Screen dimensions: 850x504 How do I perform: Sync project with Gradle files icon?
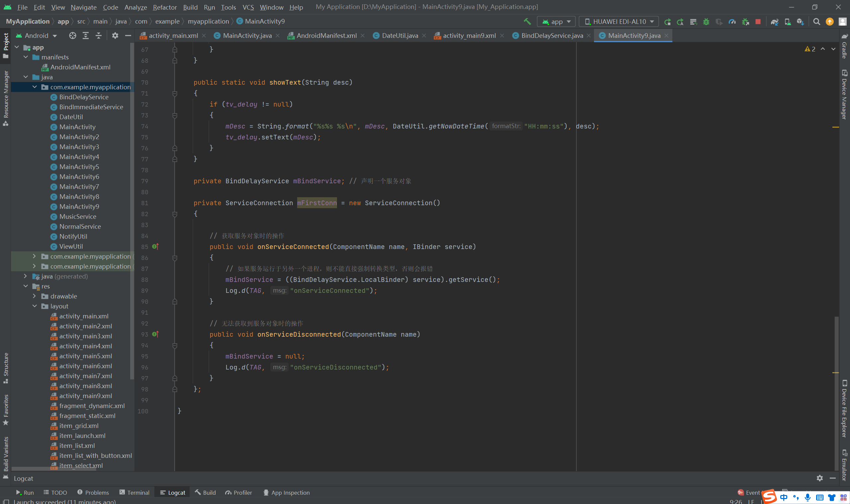click(x=775, y=22)
